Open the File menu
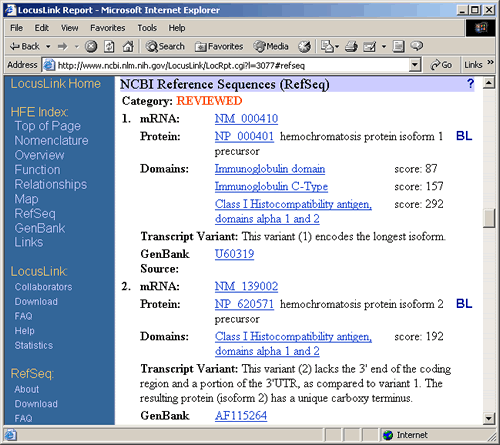 tap(16, 28)
